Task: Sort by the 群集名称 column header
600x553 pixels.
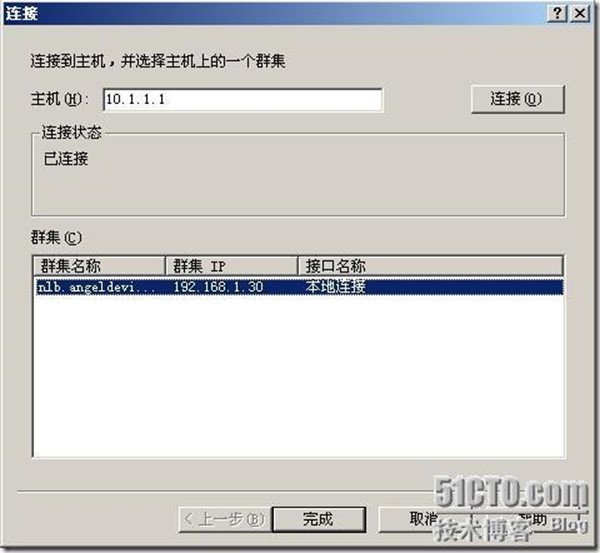Action: coord(99,266)
